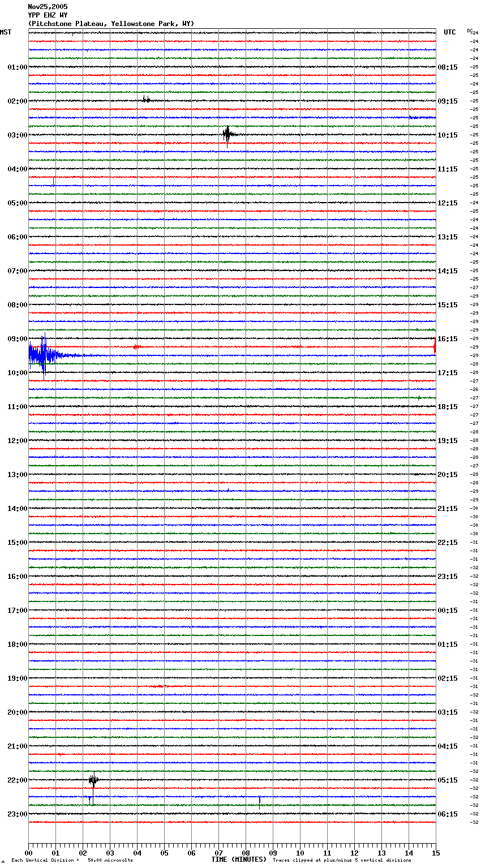
Task: Click the 01:00 MST time label
Action: click(x=18, y=67)
